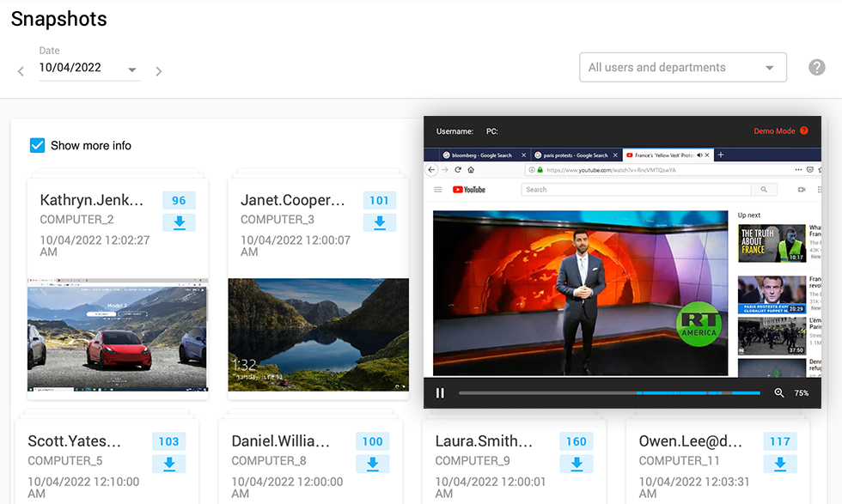Open a new browser tab with plus
The width and height of the screenshot is (842, 504).
coord(721,155)
